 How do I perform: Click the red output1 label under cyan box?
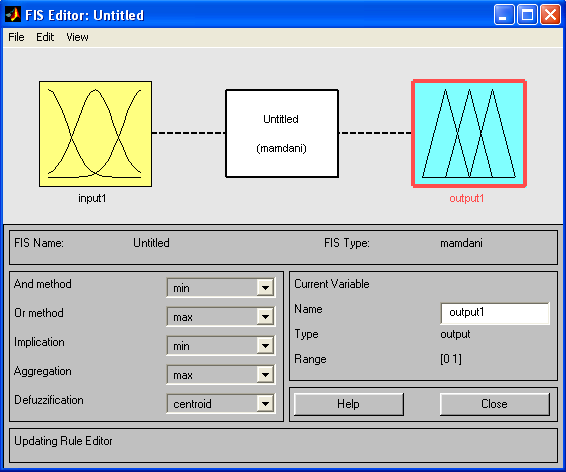pyautogui.click(x=467, y=198)
